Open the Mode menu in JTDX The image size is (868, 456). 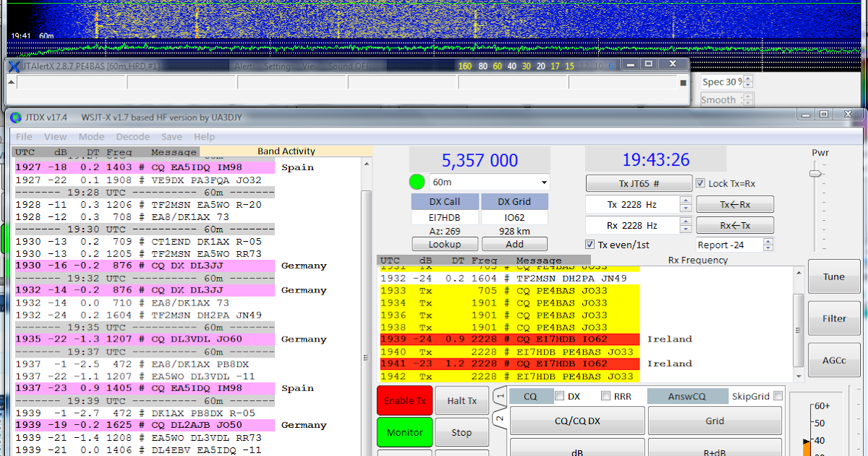tap(91, 136)
